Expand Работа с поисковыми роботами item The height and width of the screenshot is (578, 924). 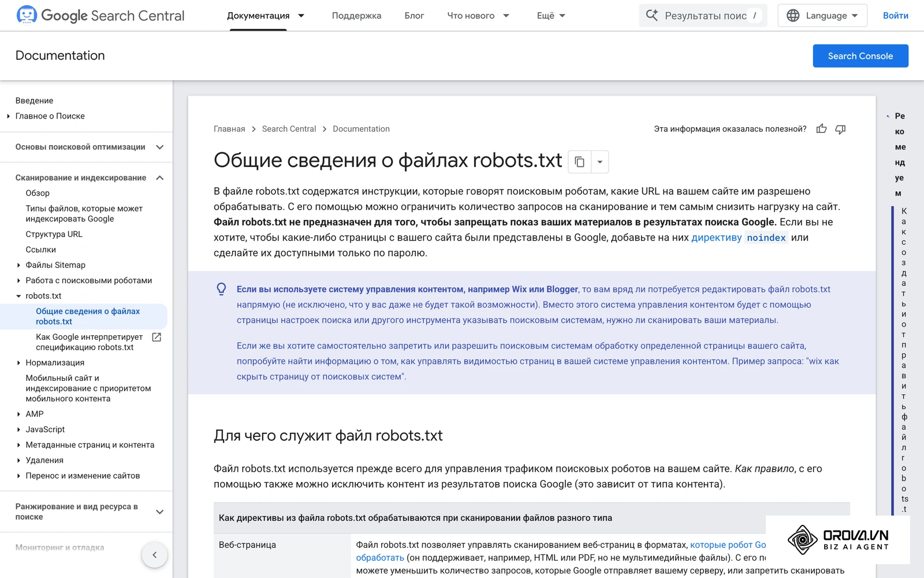pyautogui.click(x=18, y=280)
